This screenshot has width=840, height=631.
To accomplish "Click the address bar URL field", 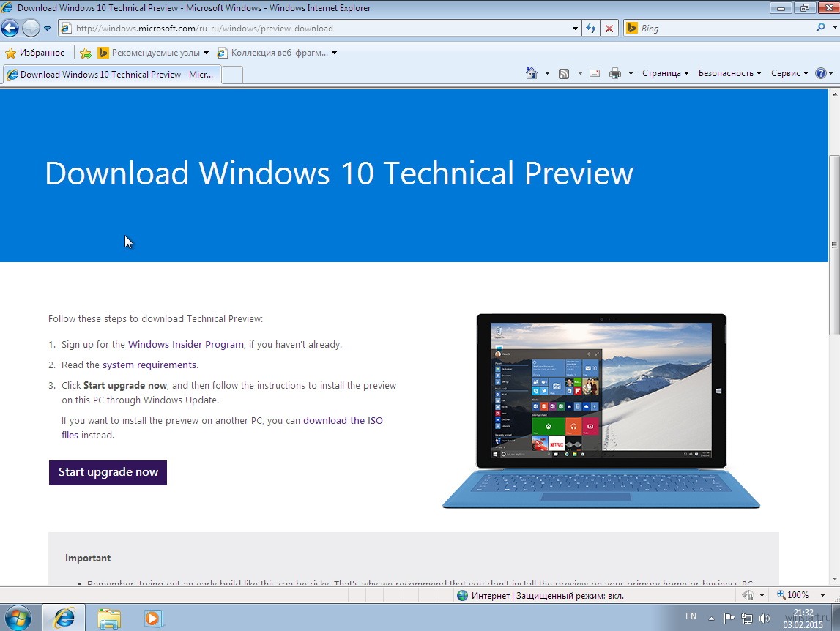I will (320, 29).
